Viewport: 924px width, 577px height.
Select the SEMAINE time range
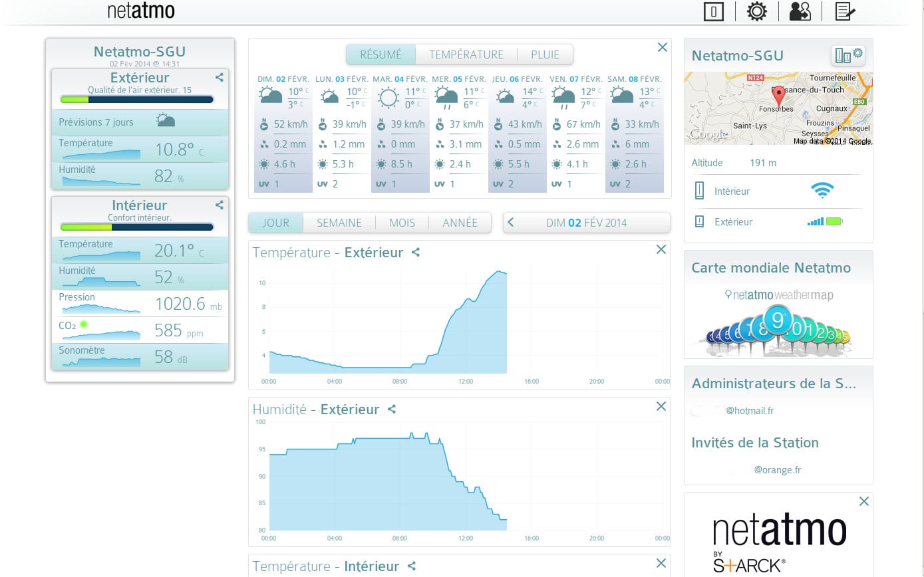coord(339,223)
